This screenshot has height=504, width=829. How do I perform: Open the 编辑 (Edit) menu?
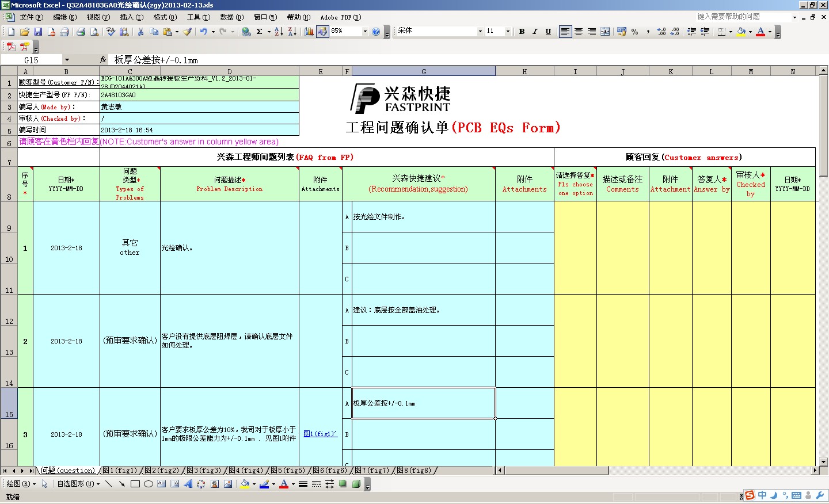(x=64, y=17)
